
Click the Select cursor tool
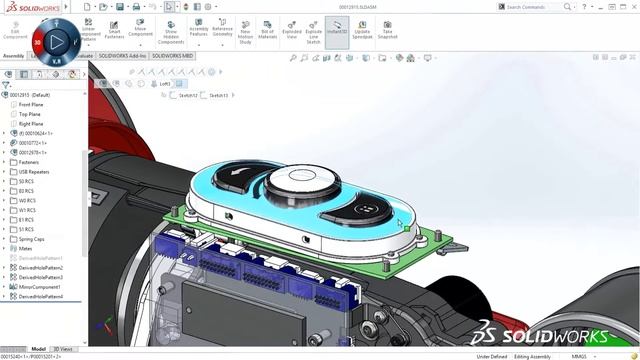[169, 7]
